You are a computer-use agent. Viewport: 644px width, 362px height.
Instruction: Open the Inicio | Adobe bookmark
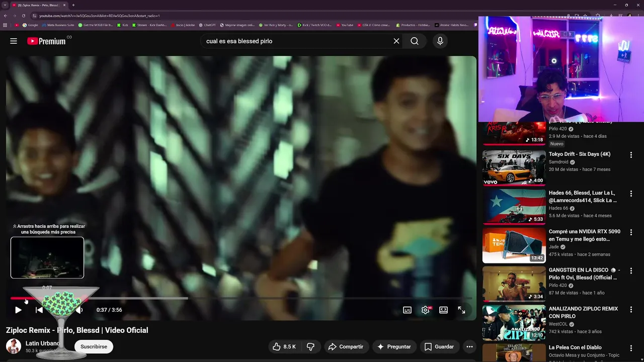pyautogui.click(x=183, y=25)
